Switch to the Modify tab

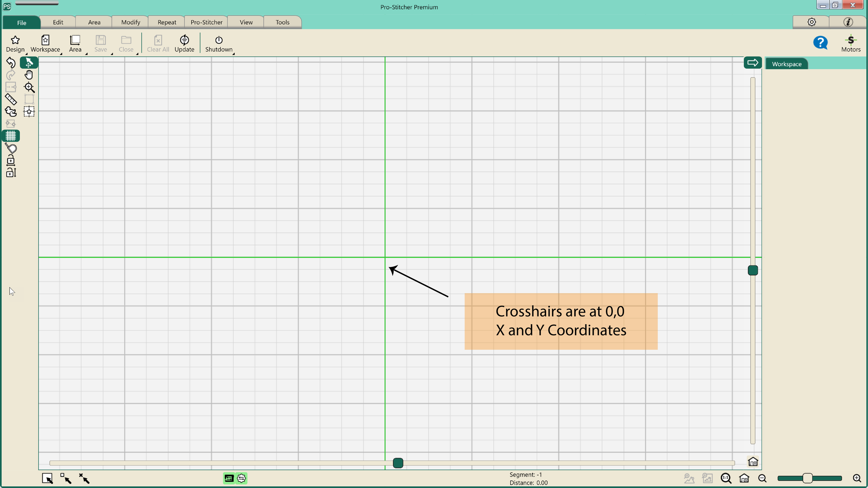pyautogui.click(x=131, y=23)
